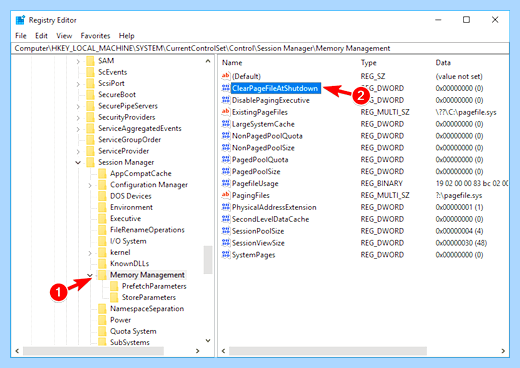Click the PagedPoolQuota DWORD icon
Screen dimensions: 520x368
click(226, 159)
